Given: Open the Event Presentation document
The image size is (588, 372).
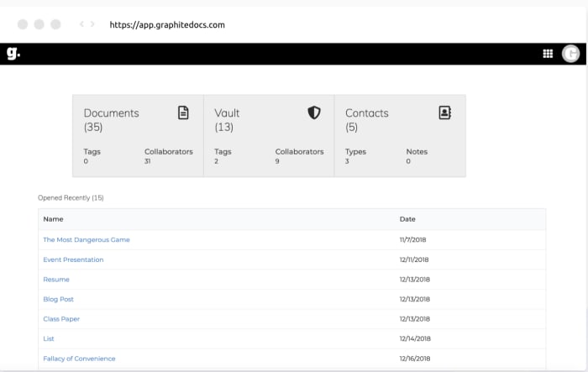Looking at the screenshot, I should [x=73, y=259].
